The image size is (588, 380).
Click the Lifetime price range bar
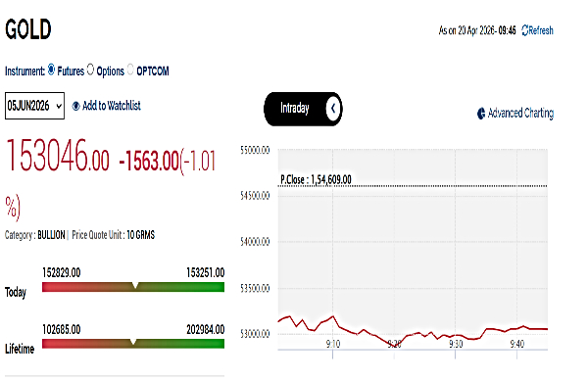pos(133,344)
